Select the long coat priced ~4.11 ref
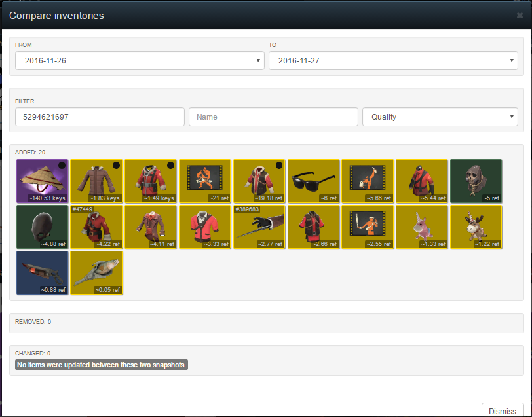 pyautogui.click(x=151, y=227)
